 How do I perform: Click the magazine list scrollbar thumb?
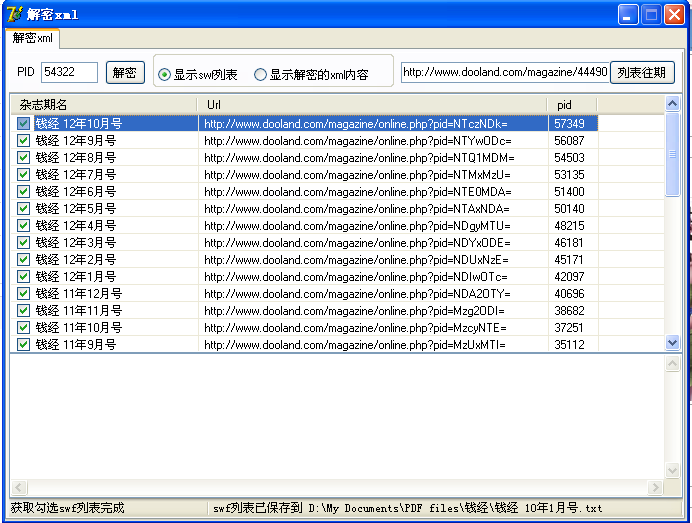(672, 154)
